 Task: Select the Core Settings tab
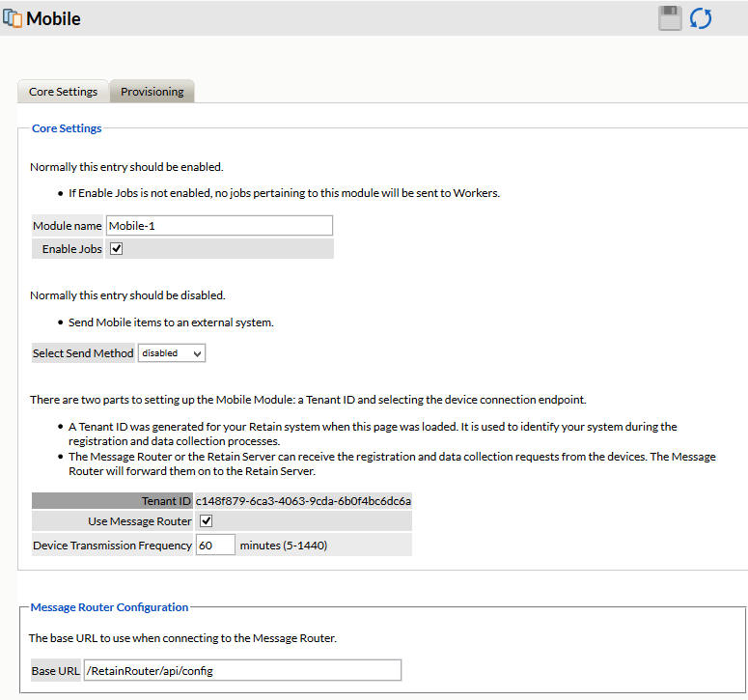(63, 92)
